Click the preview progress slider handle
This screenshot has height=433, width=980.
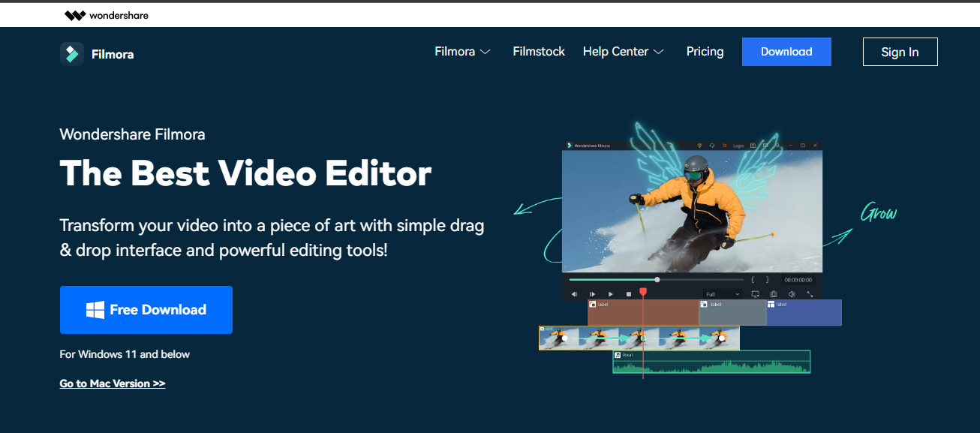(657, 280)
